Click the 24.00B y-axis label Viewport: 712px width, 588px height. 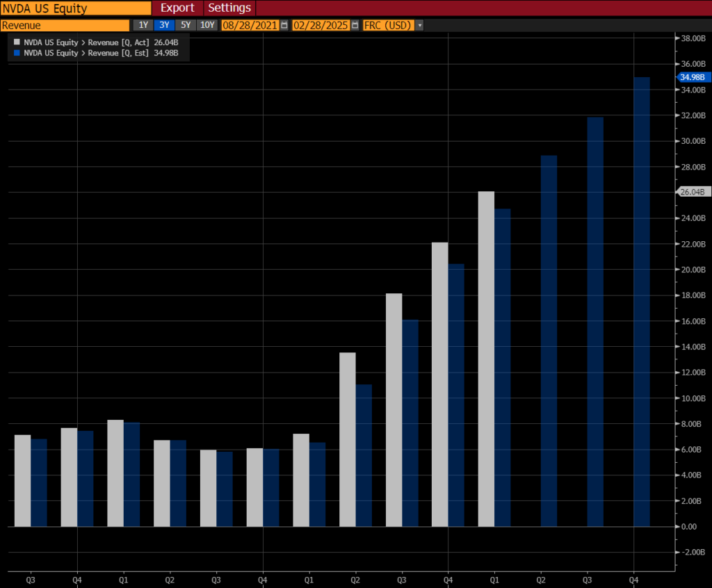[693, 218]
